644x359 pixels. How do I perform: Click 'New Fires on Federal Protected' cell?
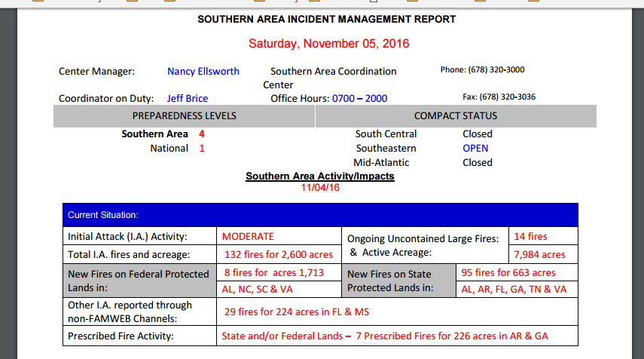tap(139, 281)
